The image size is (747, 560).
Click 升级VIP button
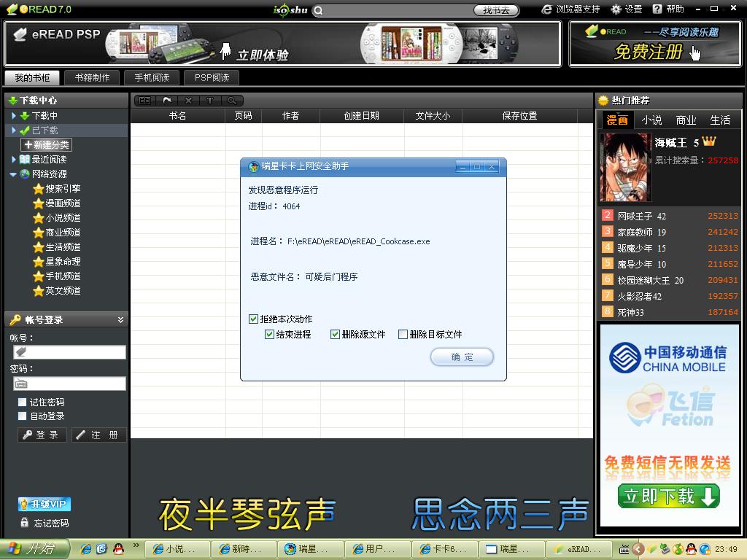[44, 505]
